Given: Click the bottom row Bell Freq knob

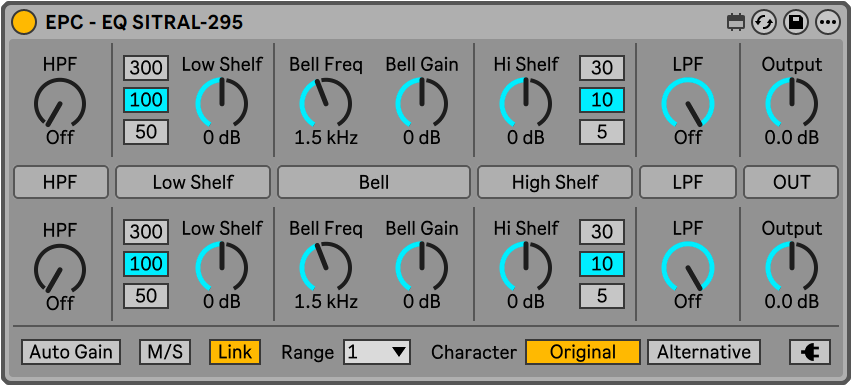Looking at the screenshot, I should (326, 267).
